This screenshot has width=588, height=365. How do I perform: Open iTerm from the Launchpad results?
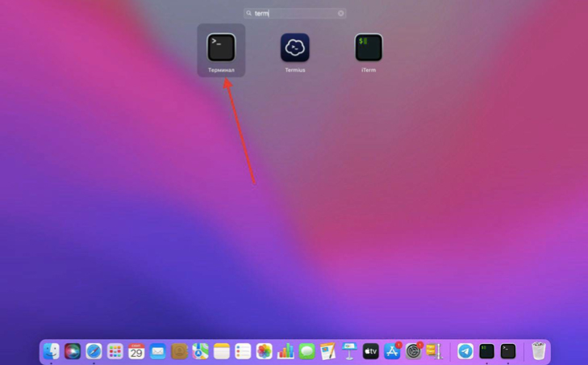tap(369, 48)
